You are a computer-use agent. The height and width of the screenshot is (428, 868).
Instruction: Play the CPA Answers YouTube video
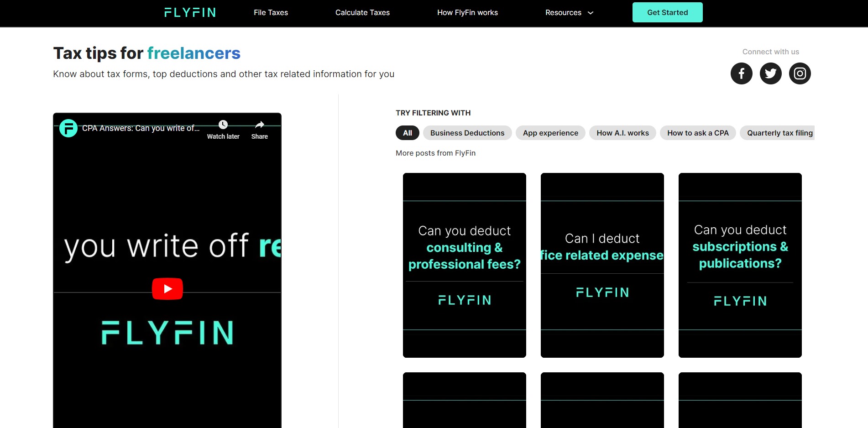pos(167,289)
